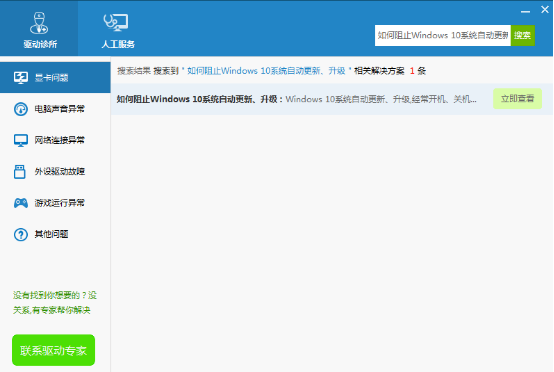554x372 pixels.
Task: Focus the search box containing Windows 10 query
Action: point(443,35)
